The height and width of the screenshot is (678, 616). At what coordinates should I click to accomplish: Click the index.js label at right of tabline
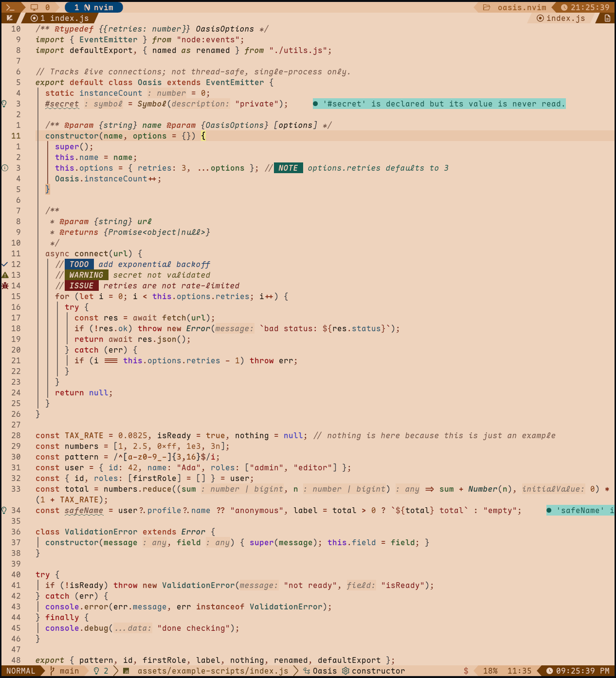[565, 18]
